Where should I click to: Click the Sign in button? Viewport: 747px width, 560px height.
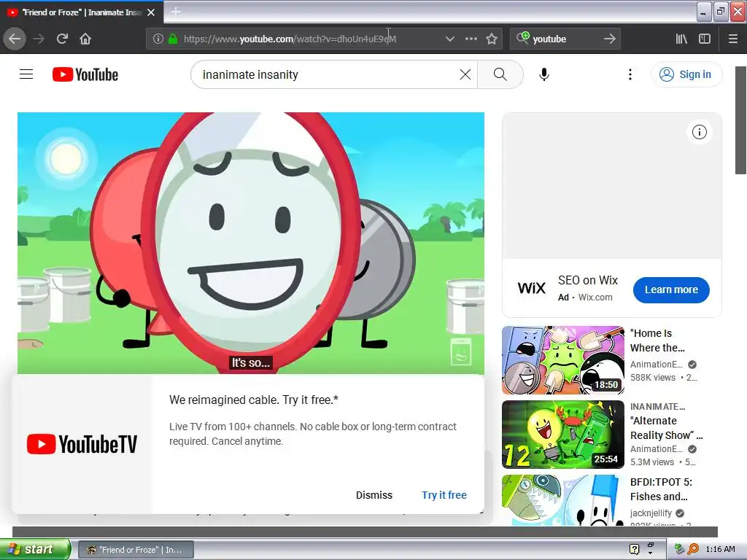686,74
